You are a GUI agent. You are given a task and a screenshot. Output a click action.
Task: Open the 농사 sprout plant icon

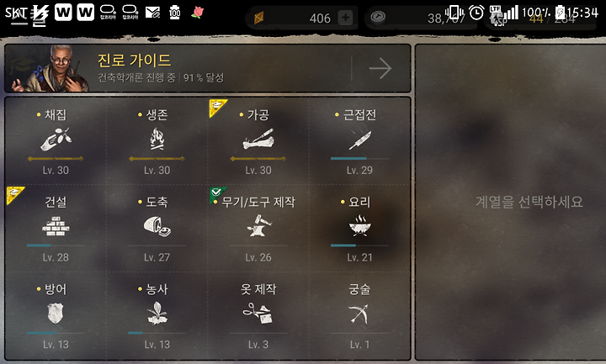click(x=157, y=313)
